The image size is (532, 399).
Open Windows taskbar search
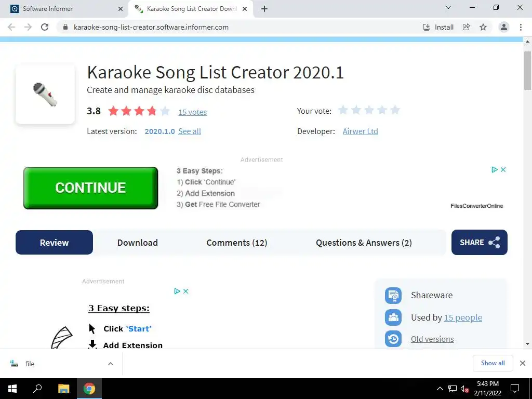(x=37, y=389)
